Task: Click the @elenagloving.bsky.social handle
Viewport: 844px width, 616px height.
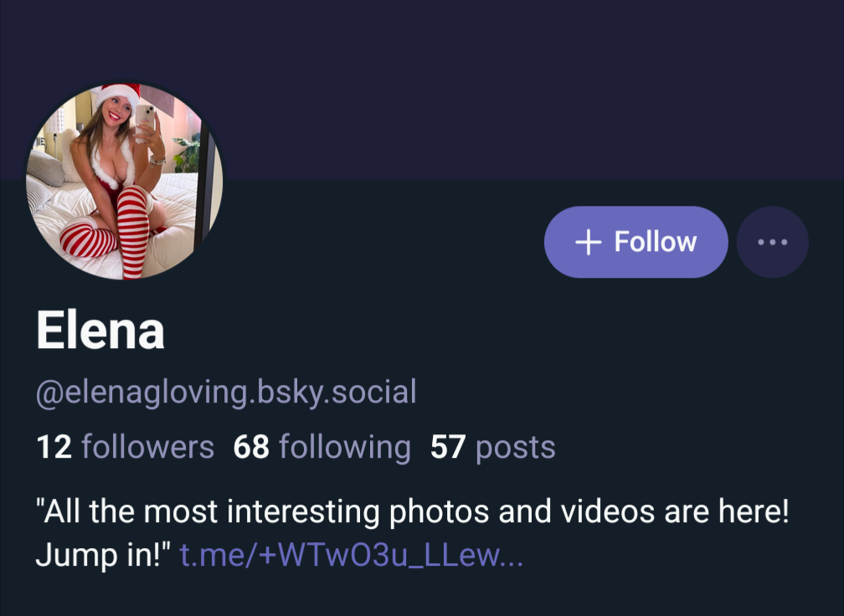Action: click(226, 391)
